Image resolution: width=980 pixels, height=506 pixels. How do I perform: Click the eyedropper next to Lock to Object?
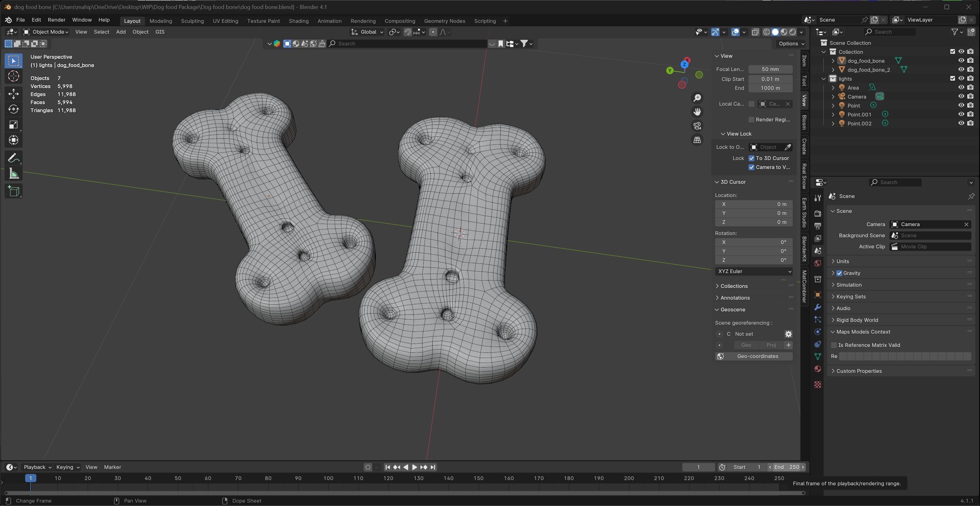coord(788,147)
